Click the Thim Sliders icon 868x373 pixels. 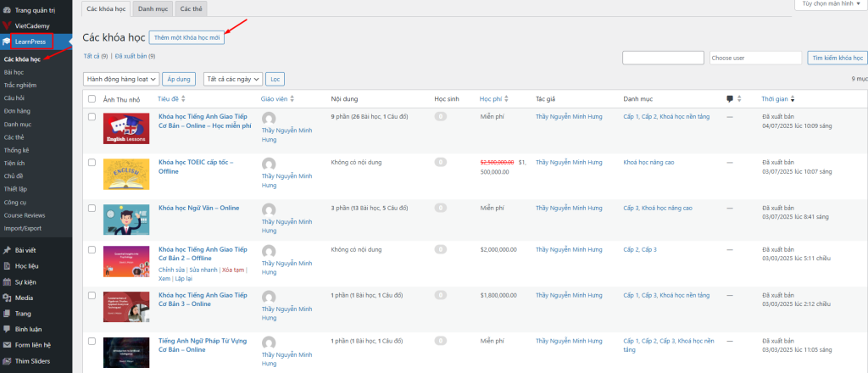8,361
